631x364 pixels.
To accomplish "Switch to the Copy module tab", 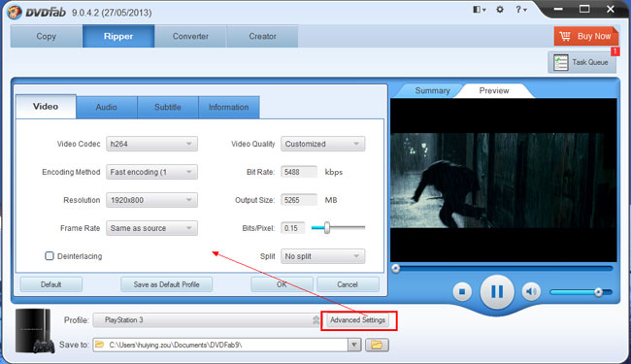I will tap(47, 36).
